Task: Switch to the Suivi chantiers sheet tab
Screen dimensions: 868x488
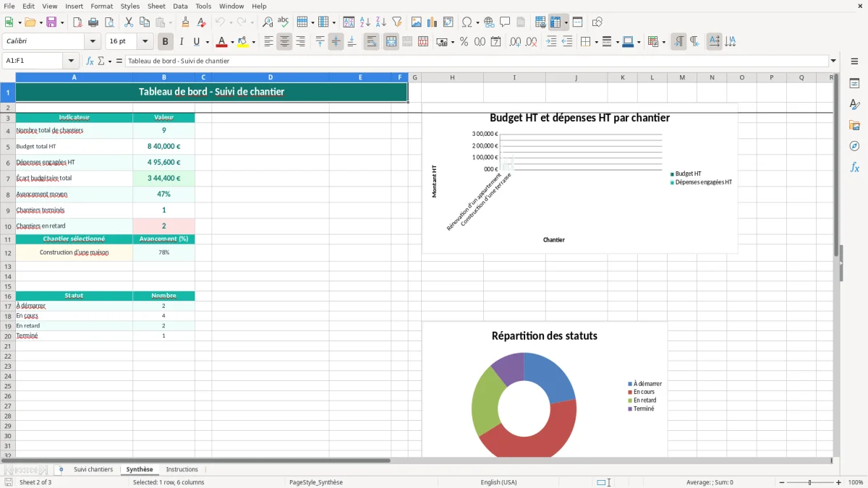Action: (x=93, y=469)
